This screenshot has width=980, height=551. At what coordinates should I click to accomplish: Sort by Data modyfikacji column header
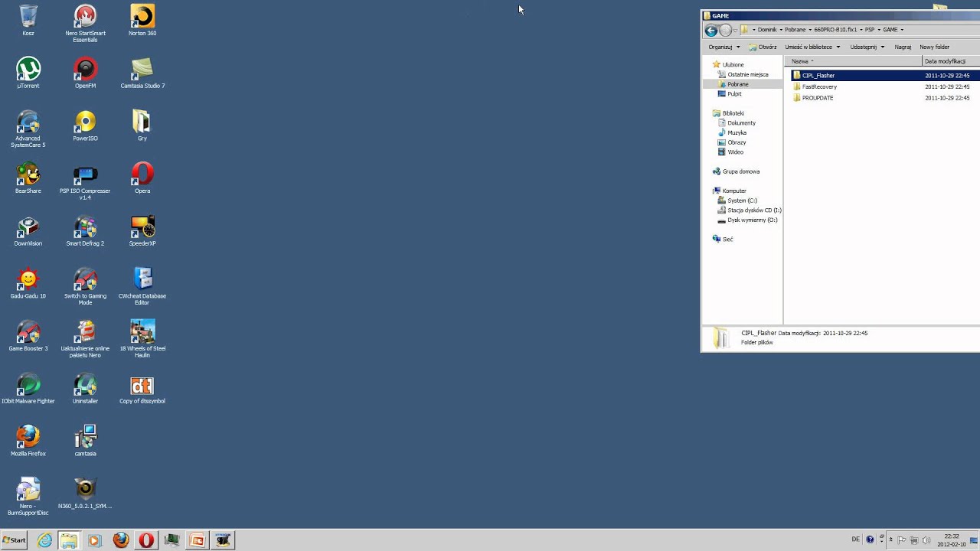click(951, 61)
